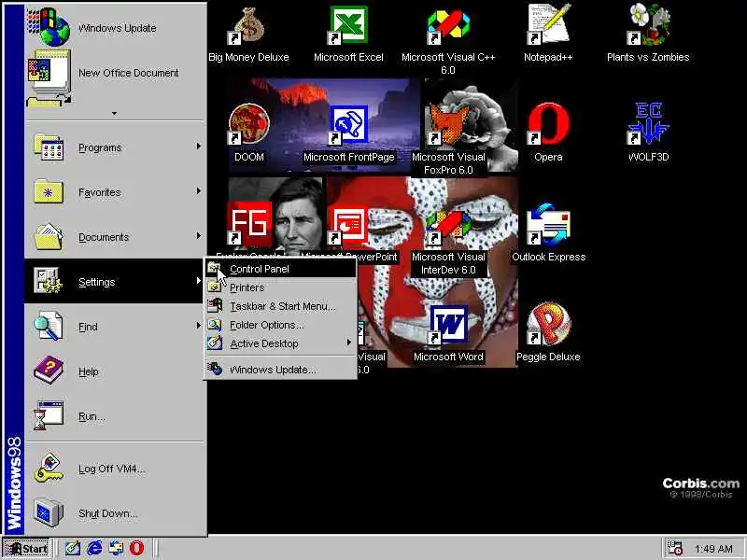The height and width of the screenshot is (560, 747).
Task: Click the Start button
Action: [x=26, y=549]
